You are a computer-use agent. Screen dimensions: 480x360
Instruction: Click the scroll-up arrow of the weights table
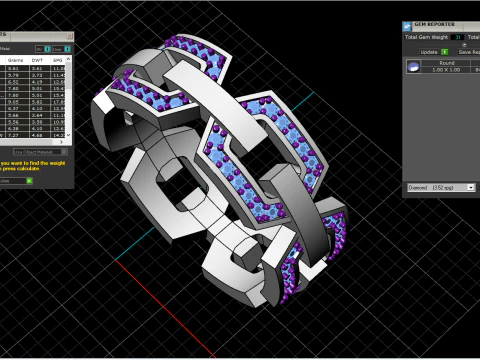pos(69,59)
